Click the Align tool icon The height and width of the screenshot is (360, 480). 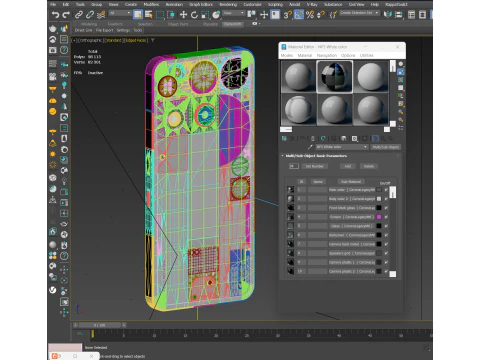click(x=398, y=14)
